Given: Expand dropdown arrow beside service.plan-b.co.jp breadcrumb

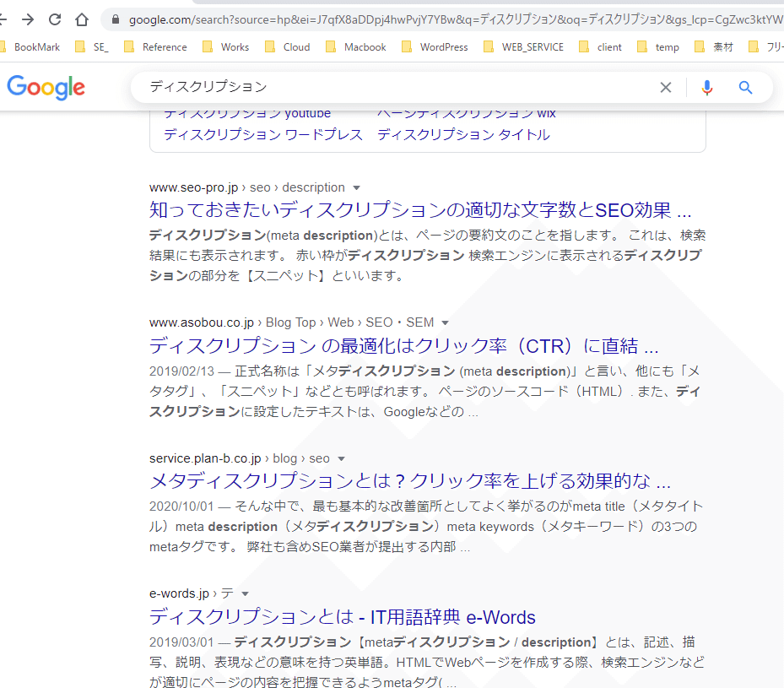Looking at the screenshot, I should click(342, 459).
